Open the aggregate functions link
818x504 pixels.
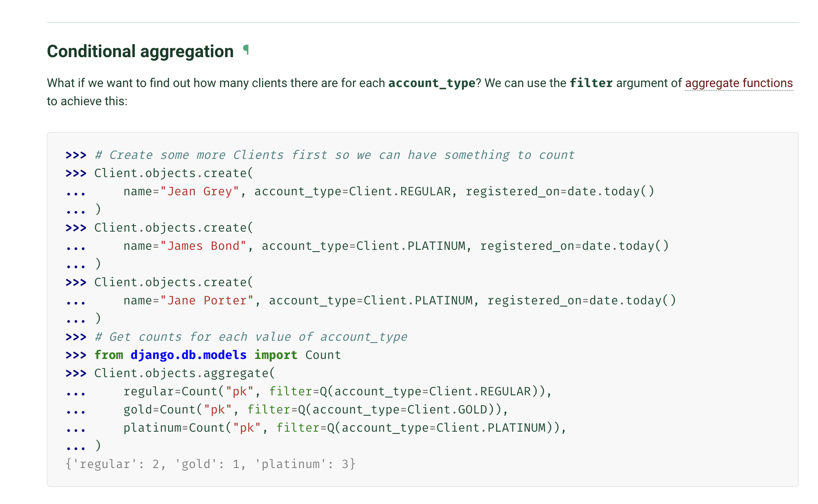click(x=739, y=83)
